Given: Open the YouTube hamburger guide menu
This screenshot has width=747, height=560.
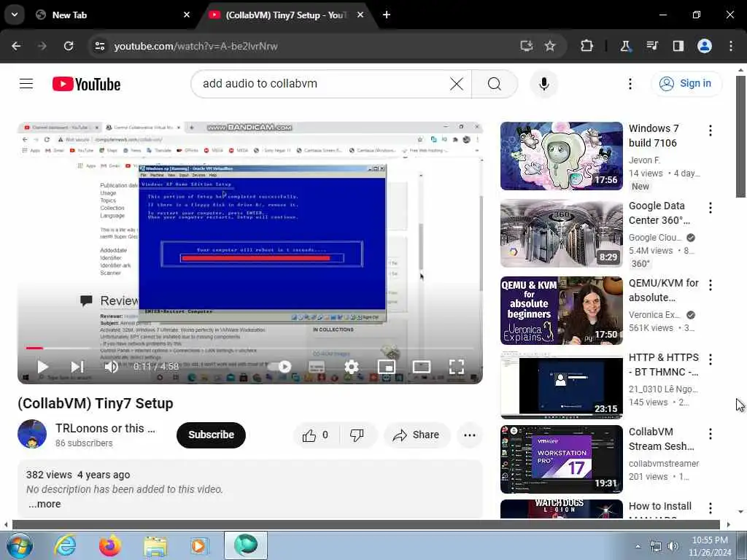Looking at the screenshot, I should (x=26, y=84).
